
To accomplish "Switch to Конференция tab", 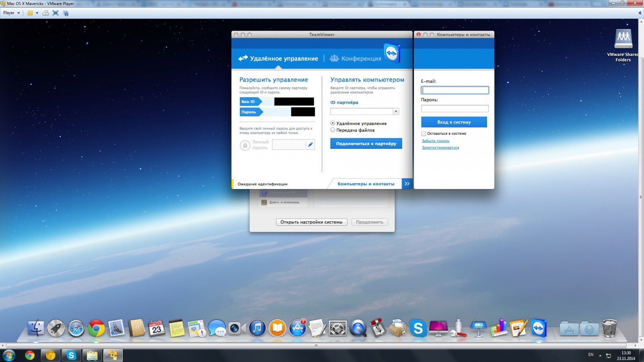I will coord(355,58).
